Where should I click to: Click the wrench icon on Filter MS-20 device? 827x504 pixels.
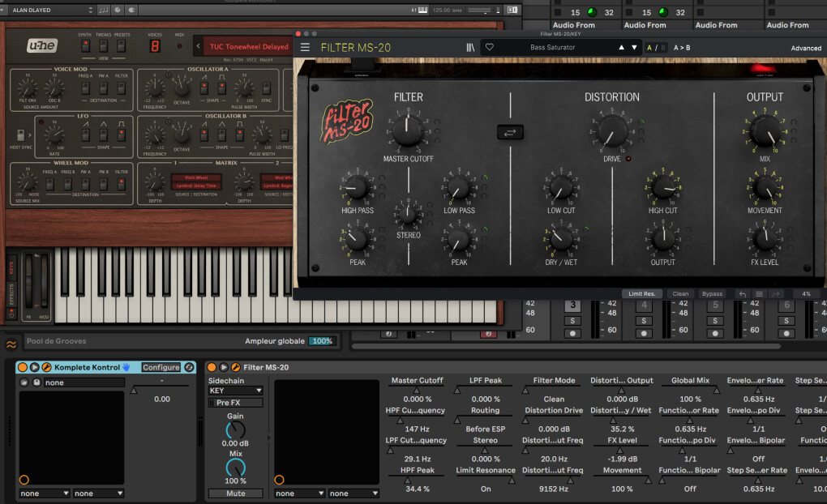tap(236, 367)
